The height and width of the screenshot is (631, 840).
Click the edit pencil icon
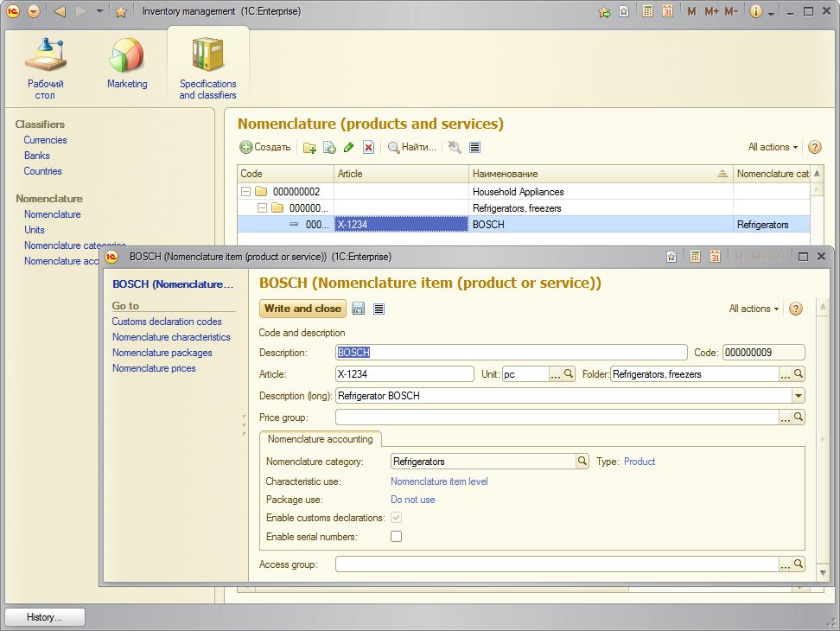coord(349,148)
